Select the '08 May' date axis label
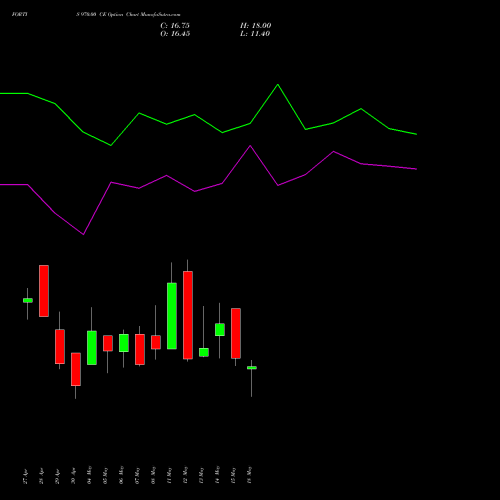Screen dimensions: 500x500 (x=154, y=475)
